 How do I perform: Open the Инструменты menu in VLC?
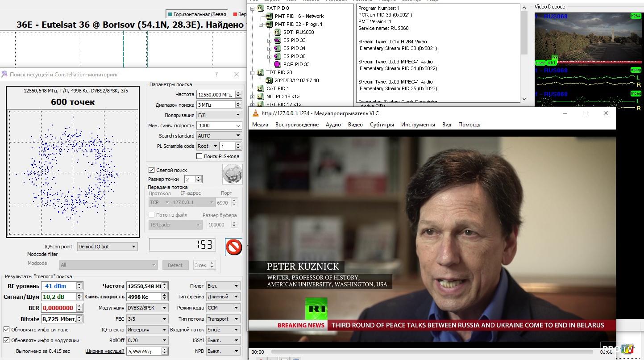[x=418, y=125]
